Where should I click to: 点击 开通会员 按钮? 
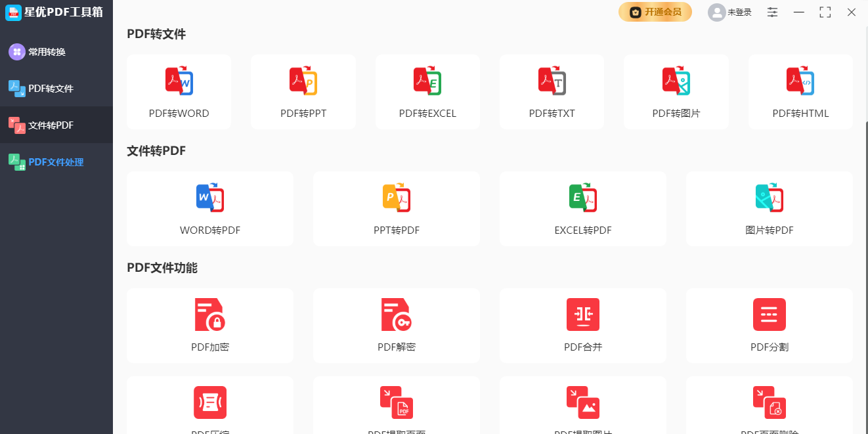655,12
